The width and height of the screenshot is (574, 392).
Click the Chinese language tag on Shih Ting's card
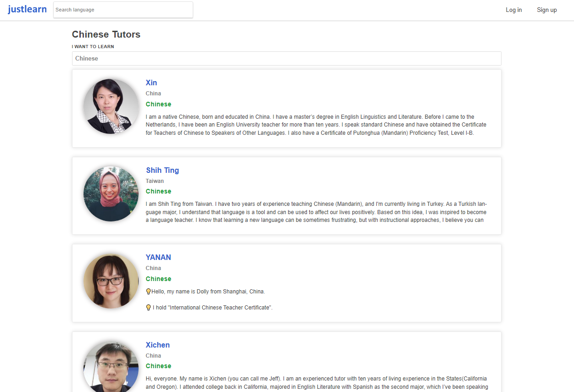coord(158,192)
